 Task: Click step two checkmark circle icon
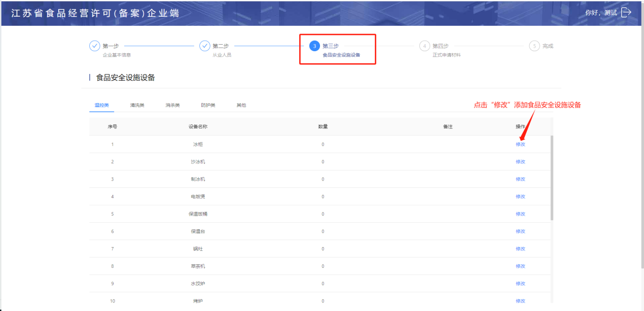click(204, 46)
